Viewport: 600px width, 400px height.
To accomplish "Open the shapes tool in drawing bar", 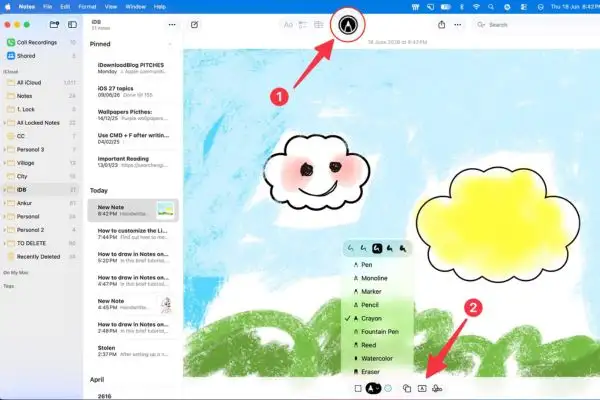I will coord(407,389).
